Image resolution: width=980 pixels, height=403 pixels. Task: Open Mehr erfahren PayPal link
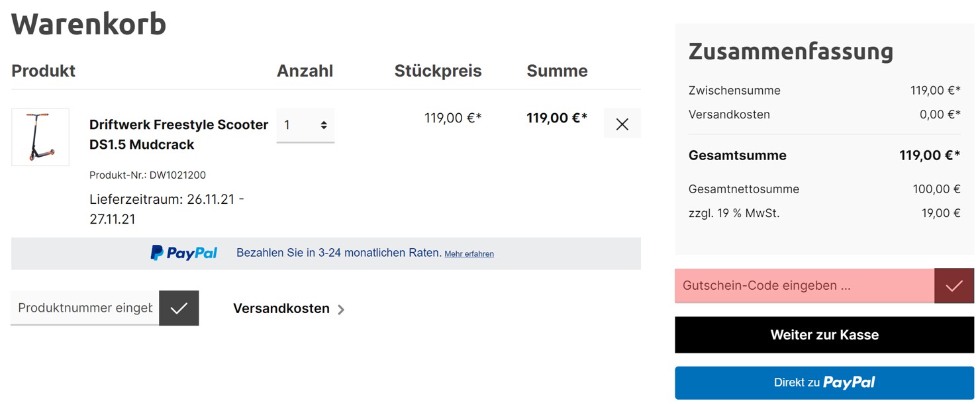tap(469, 253)
